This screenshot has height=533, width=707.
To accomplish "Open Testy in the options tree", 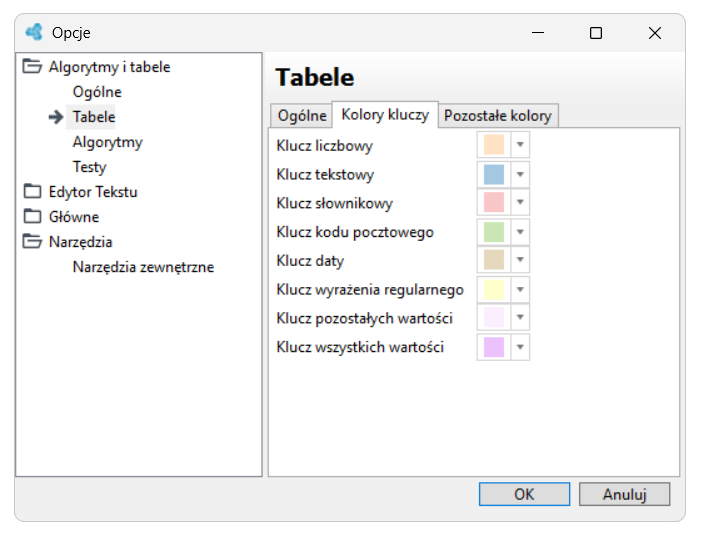I will pyautogui.click(x=89, y=167).
